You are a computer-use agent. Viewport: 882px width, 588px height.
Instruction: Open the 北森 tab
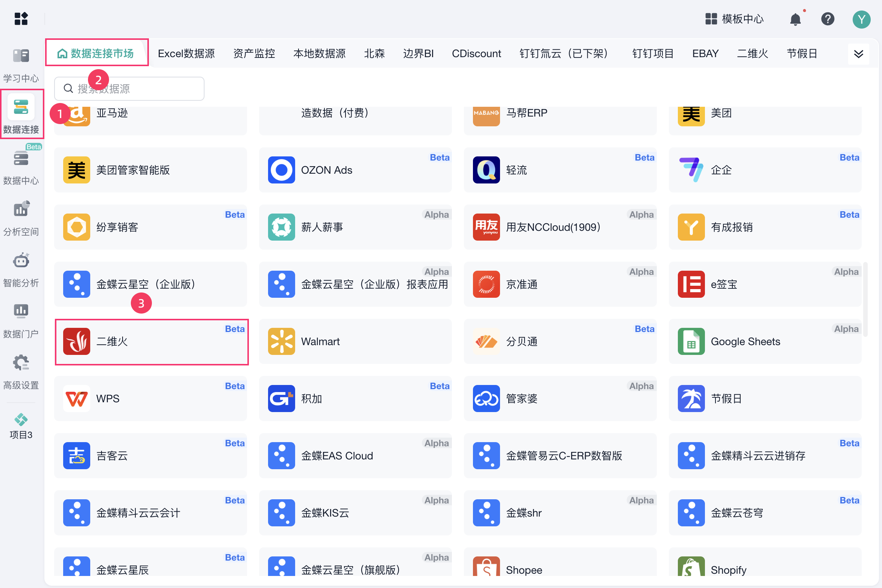click(x=374, y=53)
